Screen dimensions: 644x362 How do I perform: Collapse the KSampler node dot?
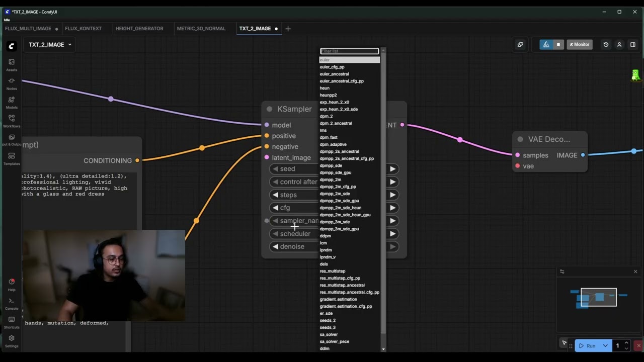[269, 109]
